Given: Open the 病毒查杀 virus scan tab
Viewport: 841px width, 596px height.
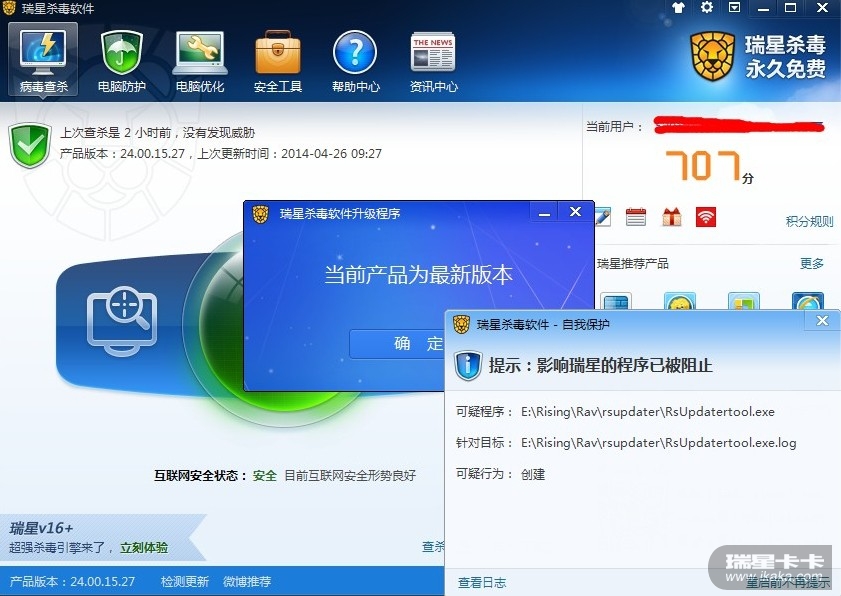Looking at the screenshot, I should coord(43,59).
